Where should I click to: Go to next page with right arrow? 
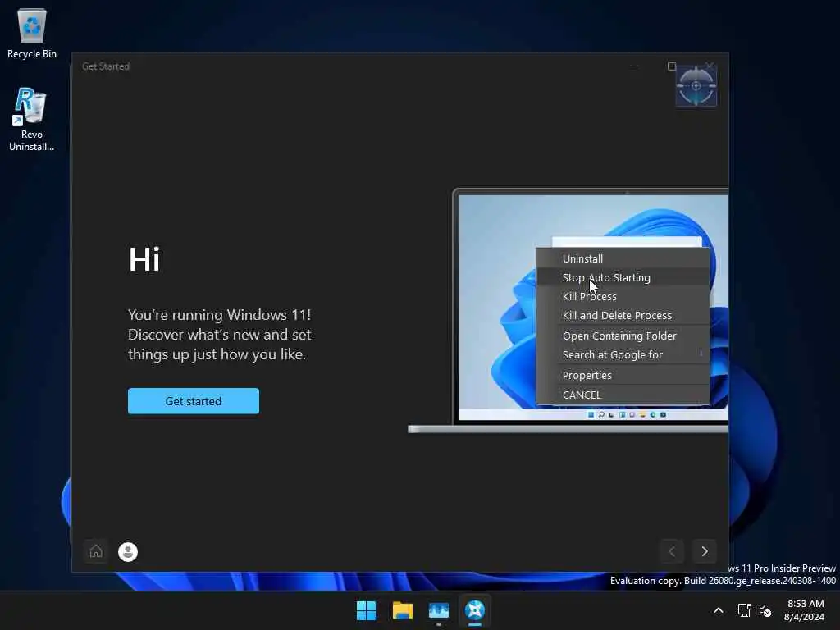[705, 551]
